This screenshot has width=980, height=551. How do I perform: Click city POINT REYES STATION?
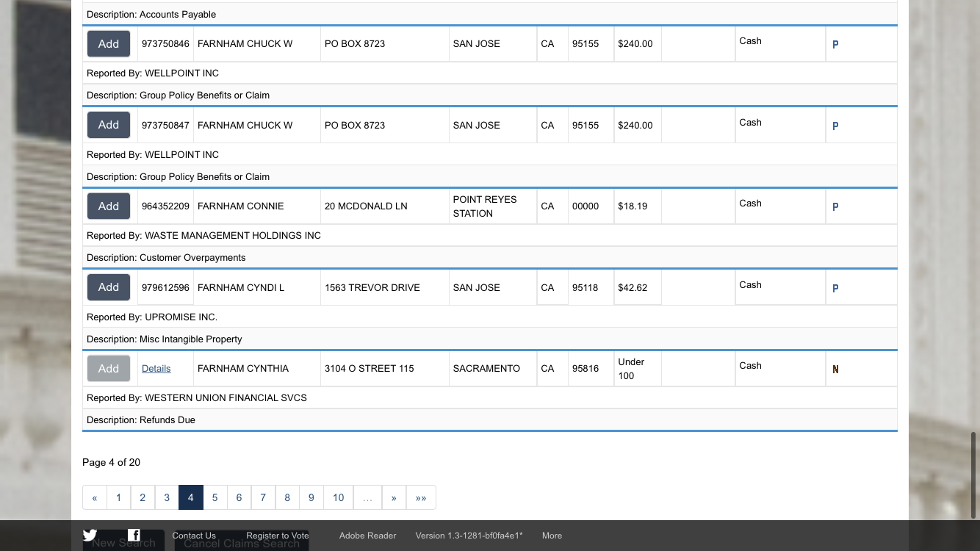pos(485,206)
